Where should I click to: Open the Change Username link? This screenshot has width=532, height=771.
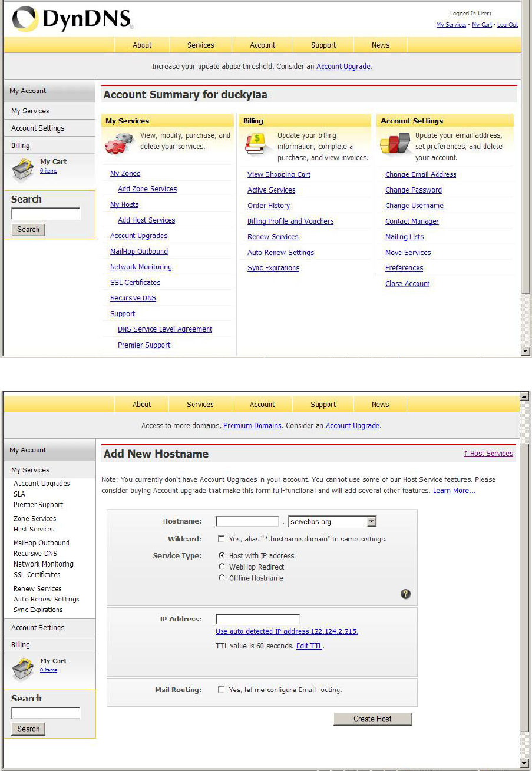click(414, 206)
